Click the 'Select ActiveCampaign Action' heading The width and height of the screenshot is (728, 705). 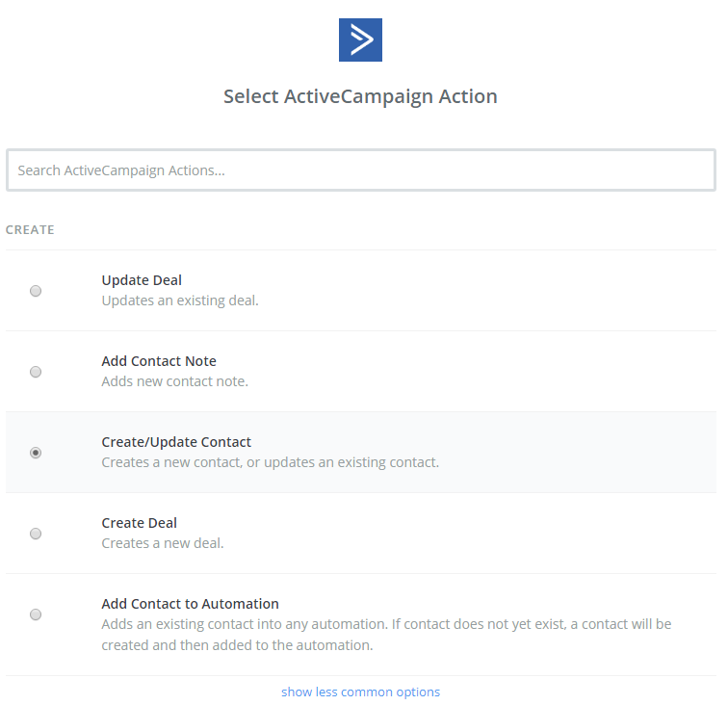360,96
